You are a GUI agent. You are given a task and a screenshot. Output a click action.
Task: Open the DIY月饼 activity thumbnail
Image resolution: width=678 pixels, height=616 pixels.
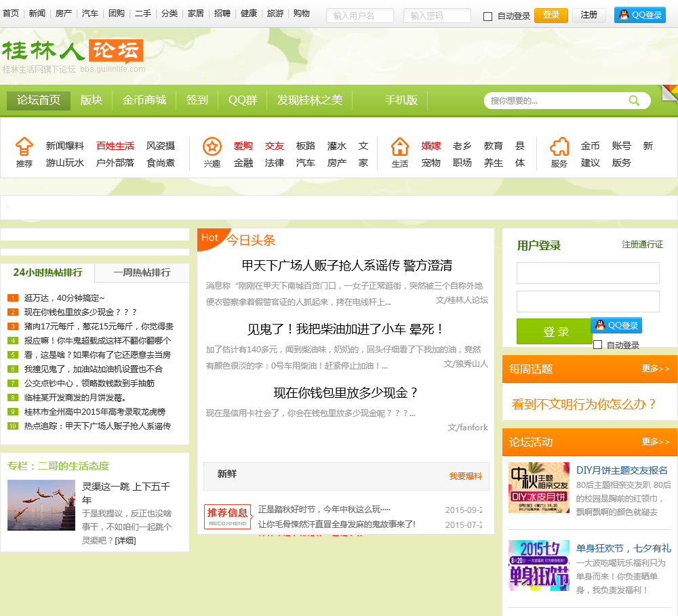coord(539,488)
